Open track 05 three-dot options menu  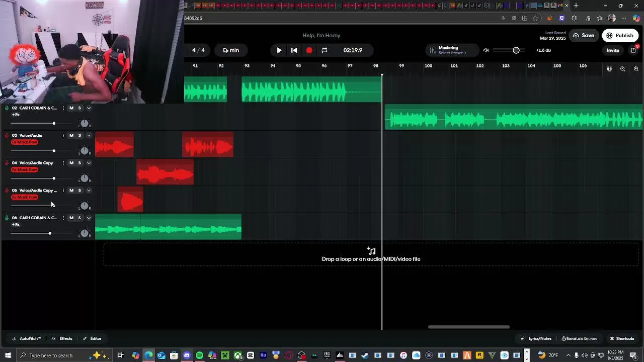(63, 191)
